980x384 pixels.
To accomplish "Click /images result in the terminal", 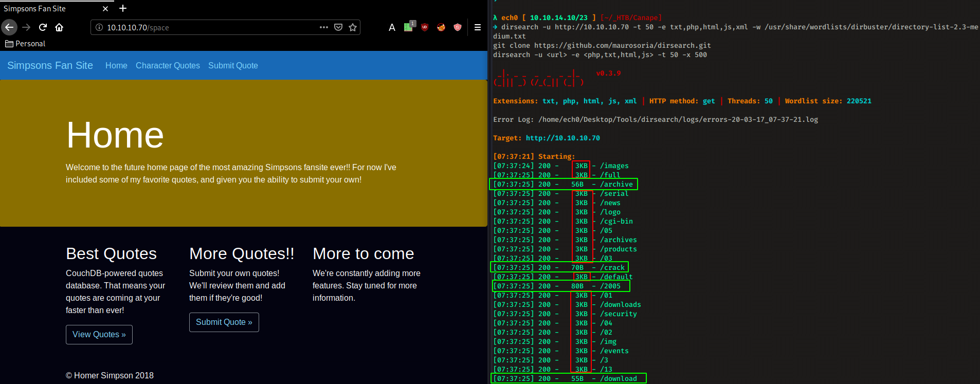I will (614, 166).
